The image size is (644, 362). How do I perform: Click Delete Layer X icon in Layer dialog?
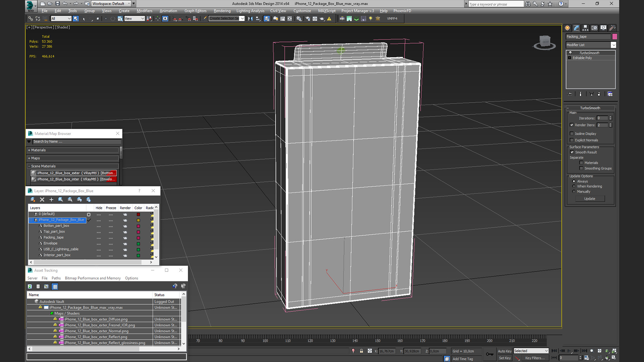coord(42,199)
